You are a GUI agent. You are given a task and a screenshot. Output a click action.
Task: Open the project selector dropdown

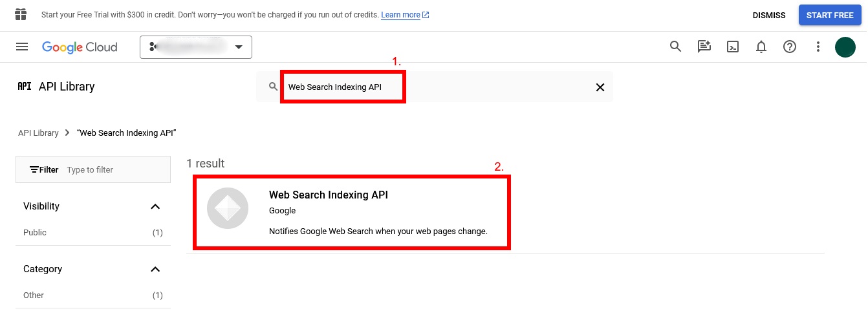(196, 47)
